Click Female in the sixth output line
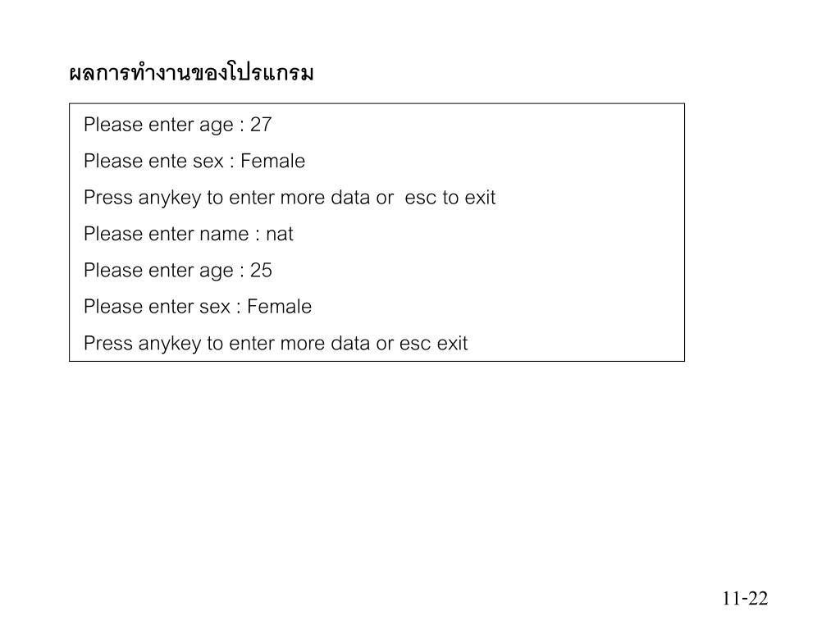840x630 pixels. 279,307
